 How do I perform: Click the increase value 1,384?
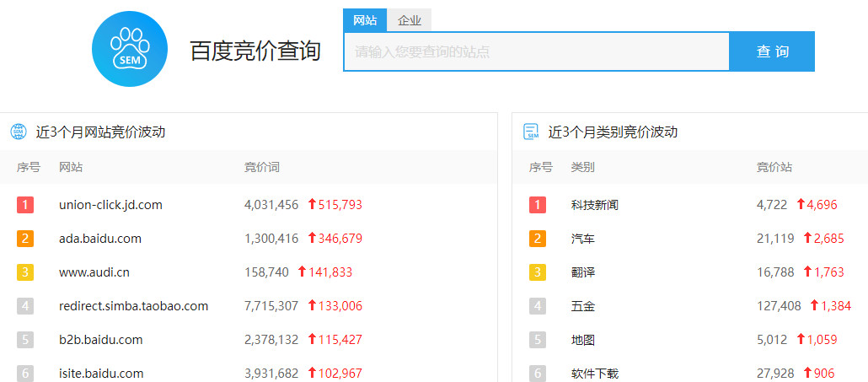click(x=836, y=306)
